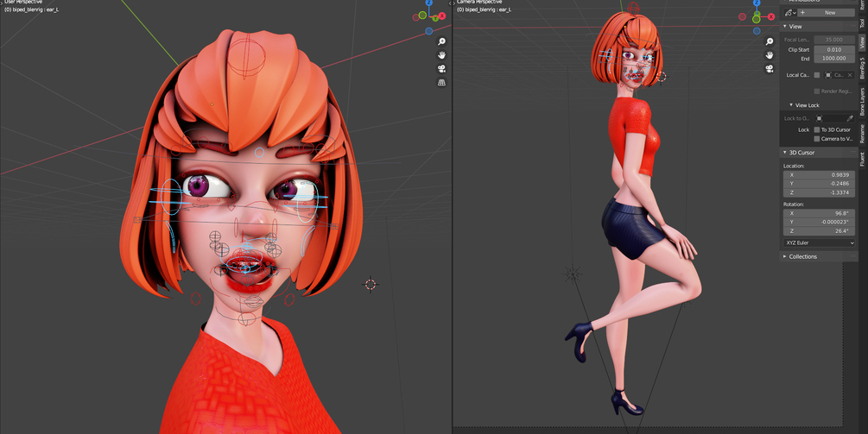This screenshot has height=434, width=868.
Task: Click pan hand icon in right viewport
Action: [x=769, y=54]
